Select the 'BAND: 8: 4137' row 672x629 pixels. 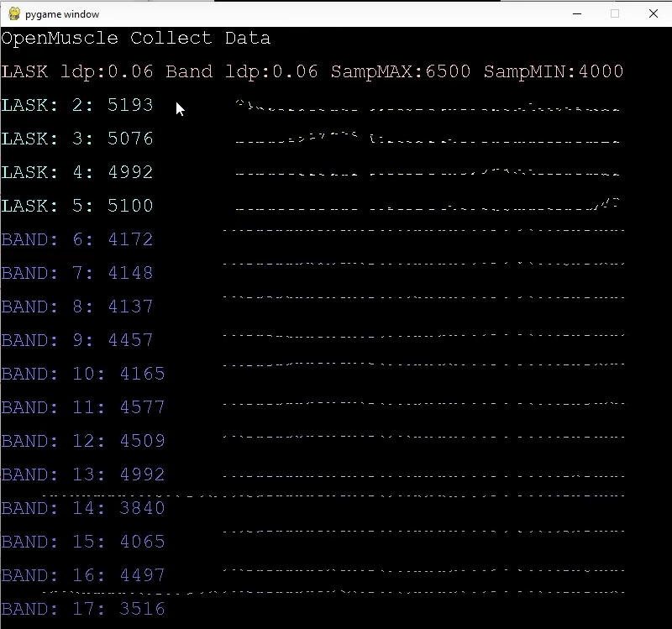coord(77,307)
